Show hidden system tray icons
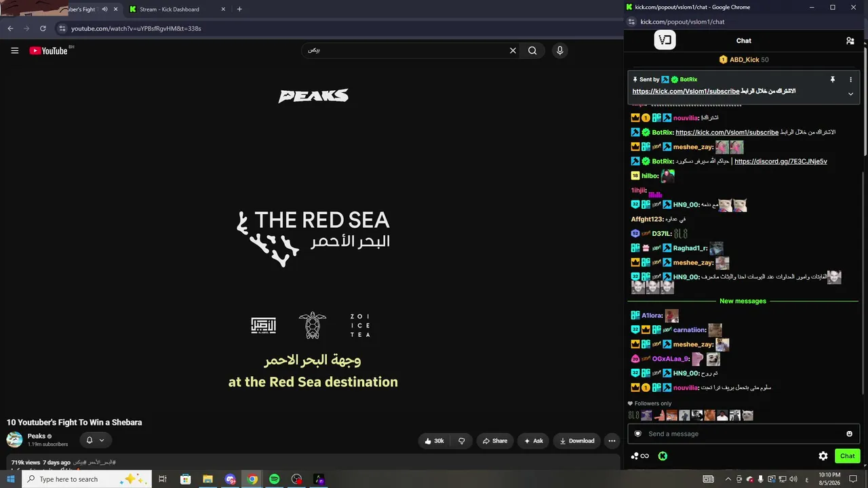This screenshot has width=868, height=488. 728,479
